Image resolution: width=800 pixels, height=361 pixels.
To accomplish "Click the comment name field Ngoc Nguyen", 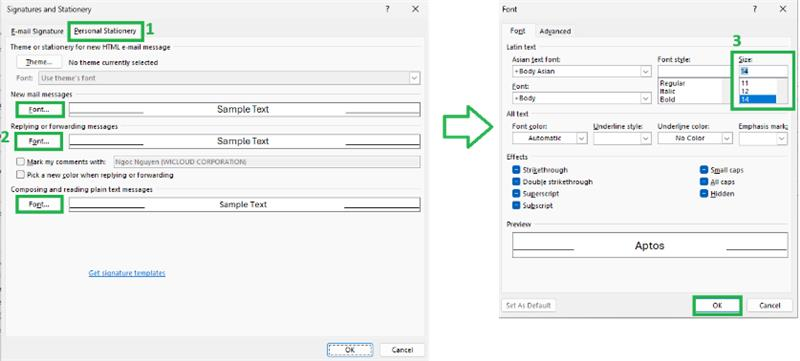I will [x=267, y=162].
